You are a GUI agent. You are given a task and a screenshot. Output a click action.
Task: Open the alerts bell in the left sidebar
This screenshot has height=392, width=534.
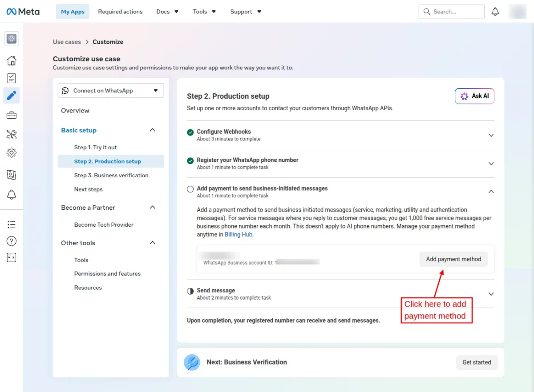pyautogui.click(x=12, y=194)
